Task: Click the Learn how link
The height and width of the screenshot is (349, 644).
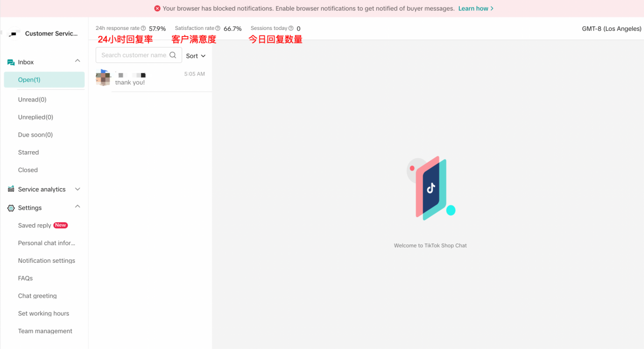Action: pos(476,9)
